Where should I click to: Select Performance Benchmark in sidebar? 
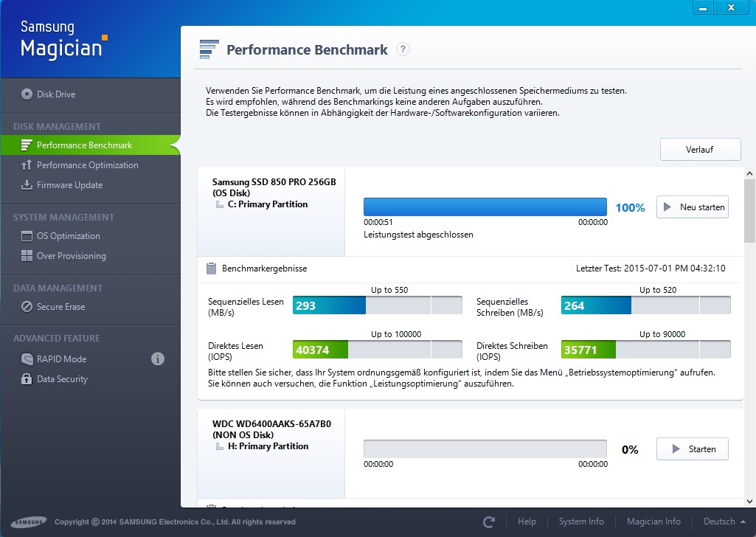pos(90,145)
